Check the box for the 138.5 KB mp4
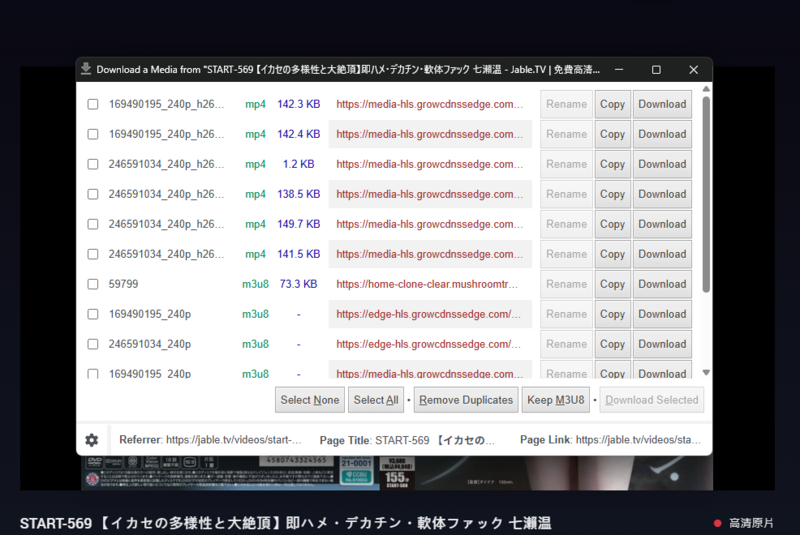Screen dimensions: 800x535 (x=93, y=194)
